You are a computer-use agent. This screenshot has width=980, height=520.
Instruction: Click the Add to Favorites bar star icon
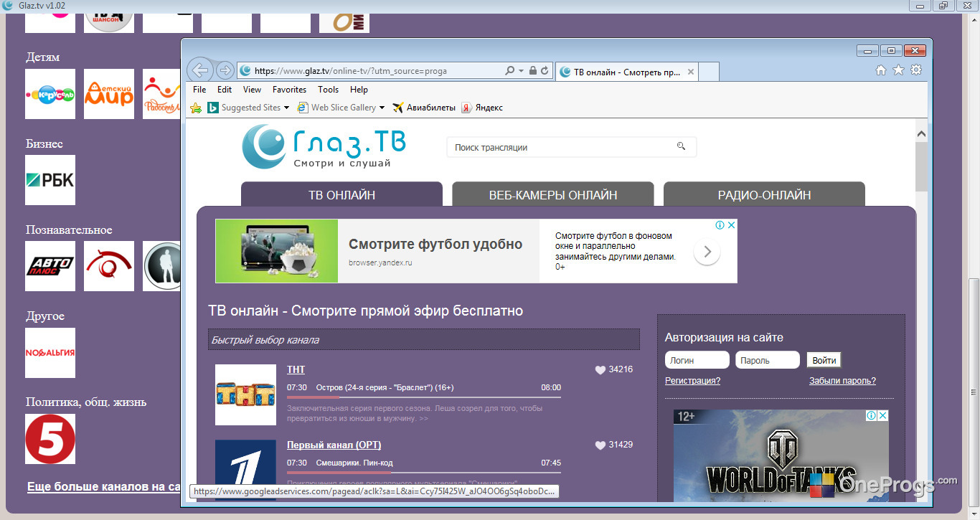tap(196, 108)
